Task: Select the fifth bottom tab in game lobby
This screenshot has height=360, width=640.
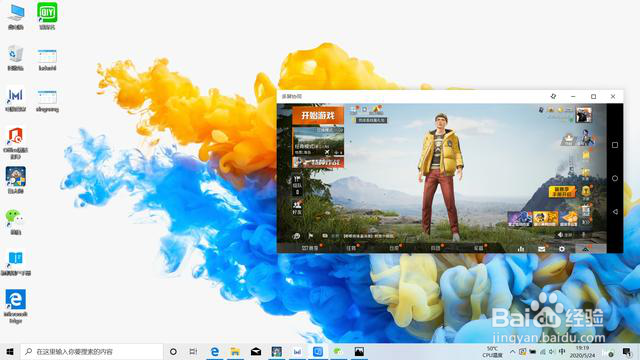Action: click(478, 248)
